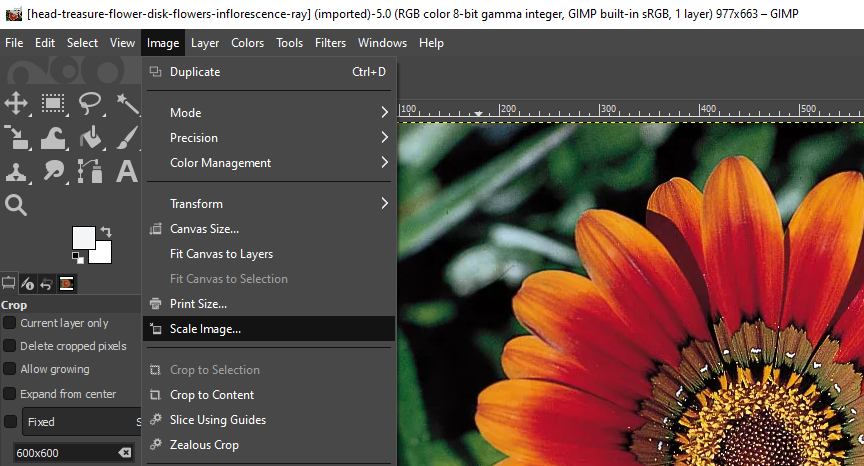Reset colors to default black and white

(x=78, y=257)
